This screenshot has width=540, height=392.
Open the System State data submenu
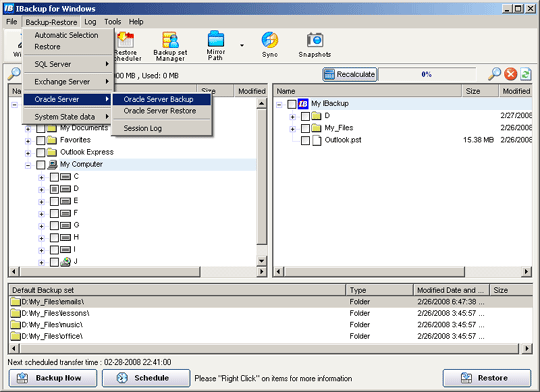(x=68, y=117)
